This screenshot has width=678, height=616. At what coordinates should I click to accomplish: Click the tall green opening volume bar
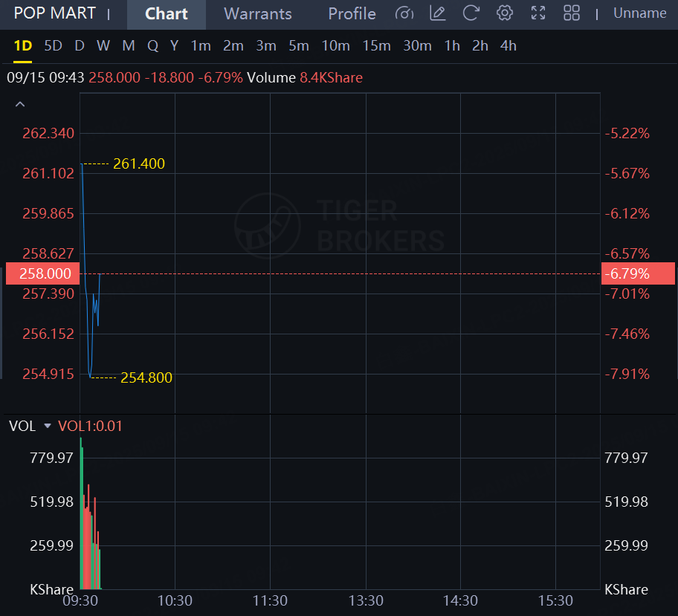[81, 513]
